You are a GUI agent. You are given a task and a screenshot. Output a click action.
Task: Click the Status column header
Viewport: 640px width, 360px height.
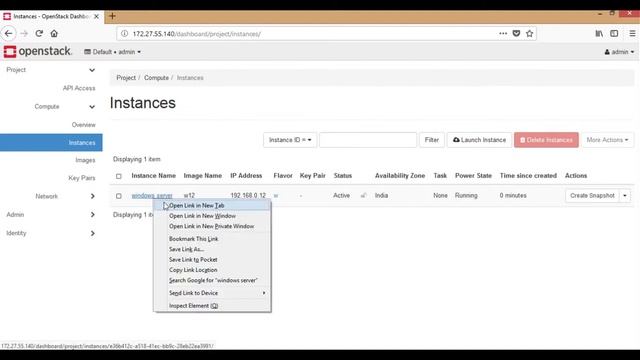(342, 176)
